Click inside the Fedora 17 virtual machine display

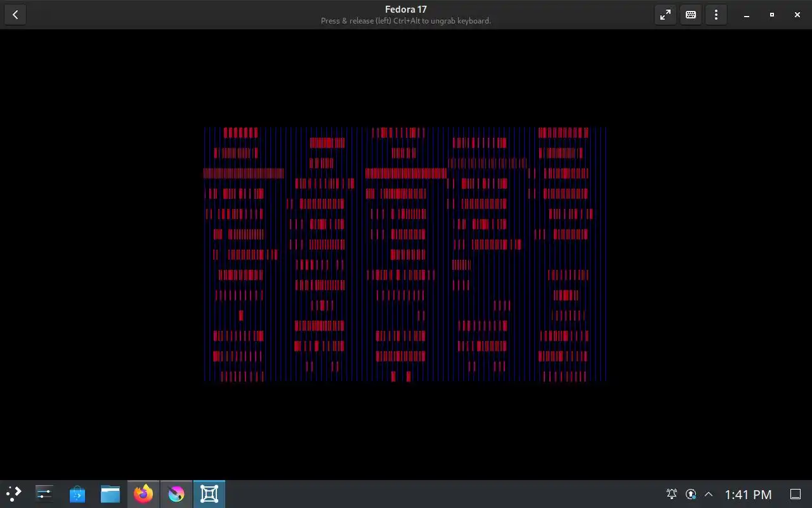(405, 254)
